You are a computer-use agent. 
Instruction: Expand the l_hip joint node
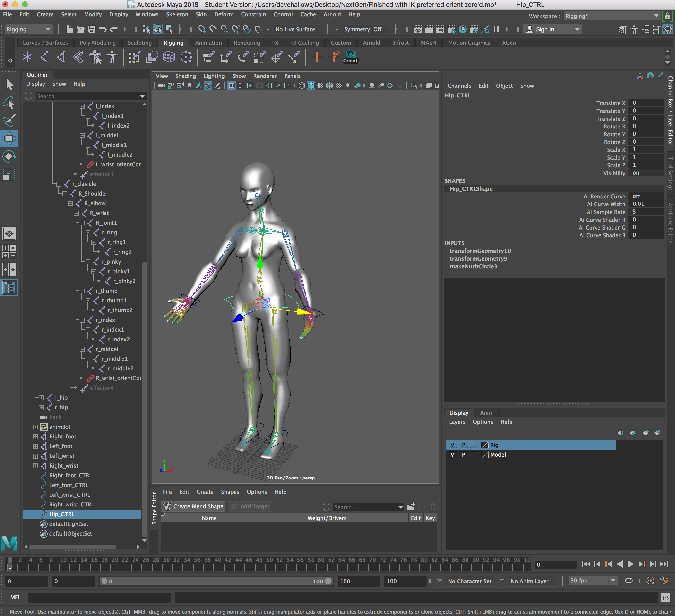coord(41,398)
